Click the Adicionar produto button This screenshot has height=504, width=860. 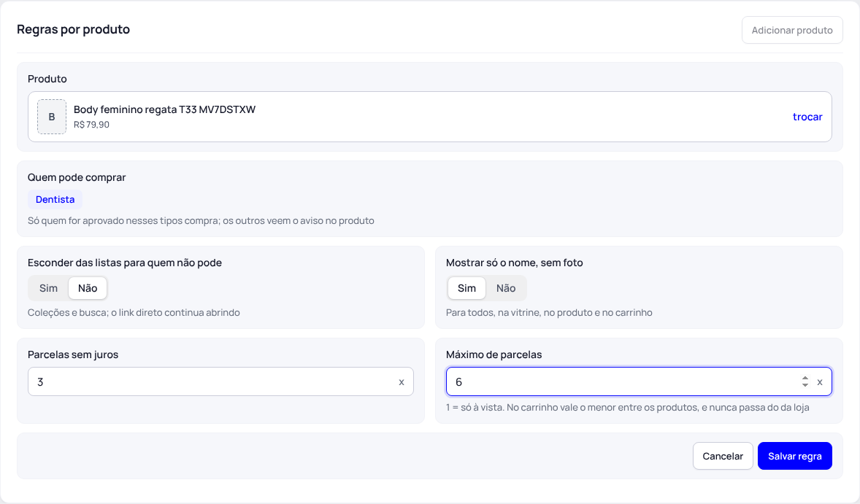792,30
